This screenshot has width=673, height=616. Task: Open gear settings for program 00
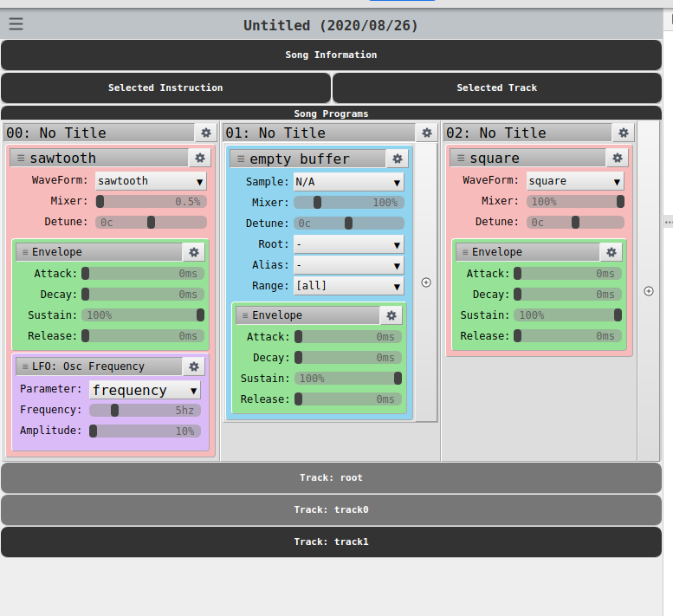pos(206,133)
